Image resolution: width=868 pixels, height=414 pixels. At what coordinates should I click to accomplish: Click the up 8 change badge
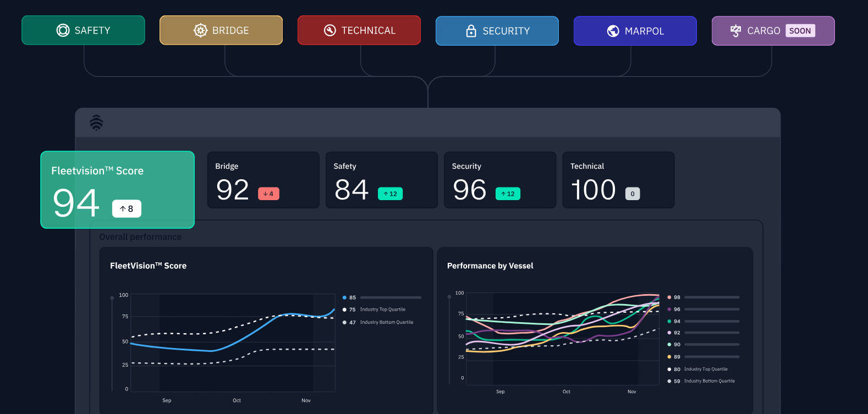coord(127,208)
